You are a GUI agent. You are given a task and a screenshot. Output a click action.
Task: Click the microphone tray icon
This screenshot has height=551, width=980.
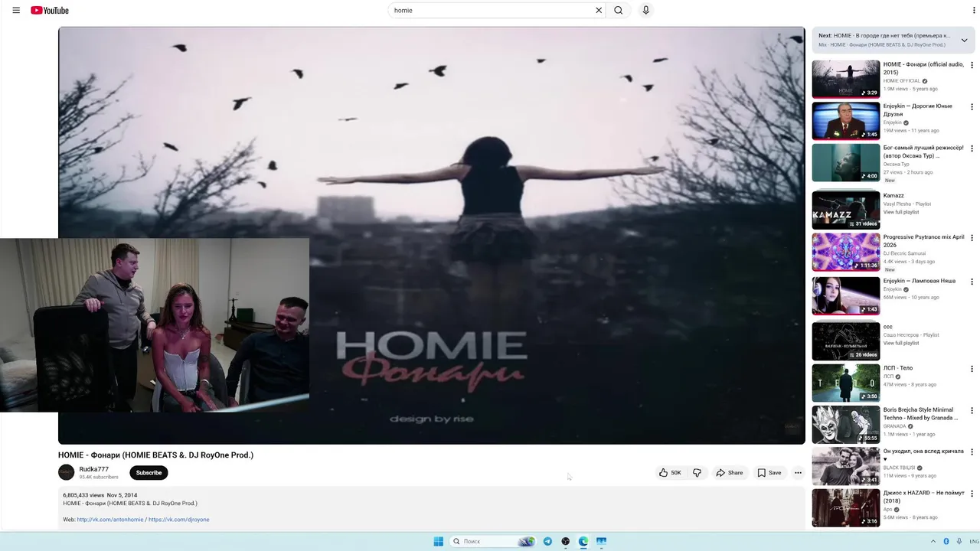coord(959,541)
